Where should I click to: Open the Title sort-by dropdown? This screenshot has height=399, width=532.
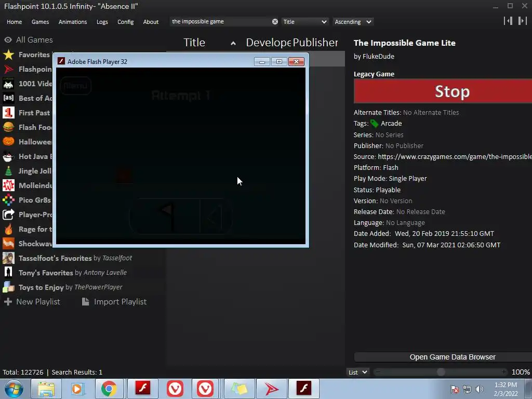point(304,22)
